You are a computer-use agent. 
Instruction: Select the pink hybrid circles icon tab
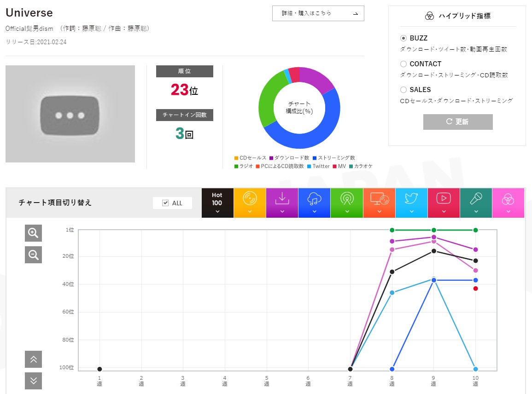tap(508, 203)
